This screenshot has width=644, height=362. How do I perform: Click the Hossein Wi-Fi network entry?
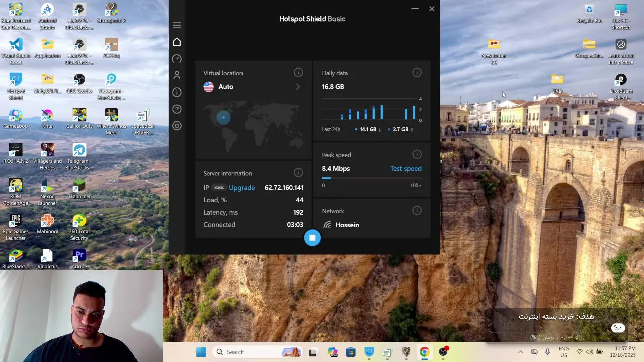341,225
